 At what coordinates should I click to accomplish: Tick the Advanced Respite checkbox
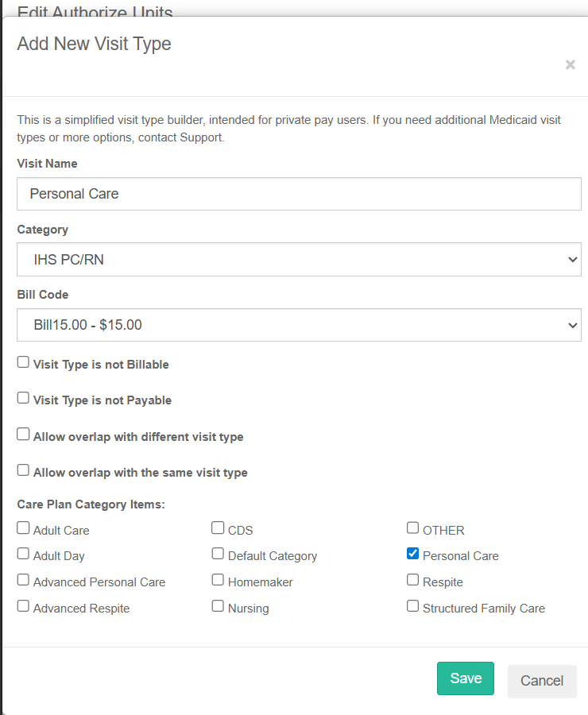pos(24,607)
